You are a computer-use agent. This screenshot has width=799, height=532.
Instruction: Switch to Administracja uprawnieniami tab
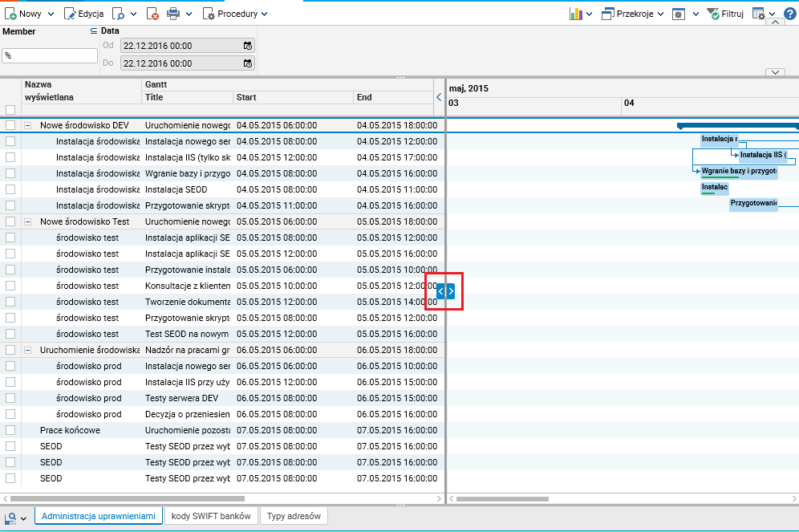tap(99, 516)
